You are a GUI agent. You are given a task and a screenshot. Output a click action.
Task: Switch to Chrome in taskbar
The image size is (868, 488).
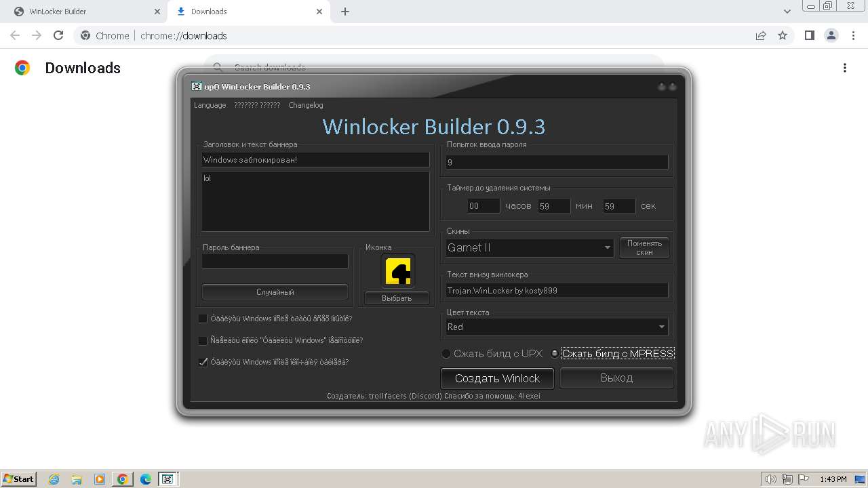tap(123, 479)
